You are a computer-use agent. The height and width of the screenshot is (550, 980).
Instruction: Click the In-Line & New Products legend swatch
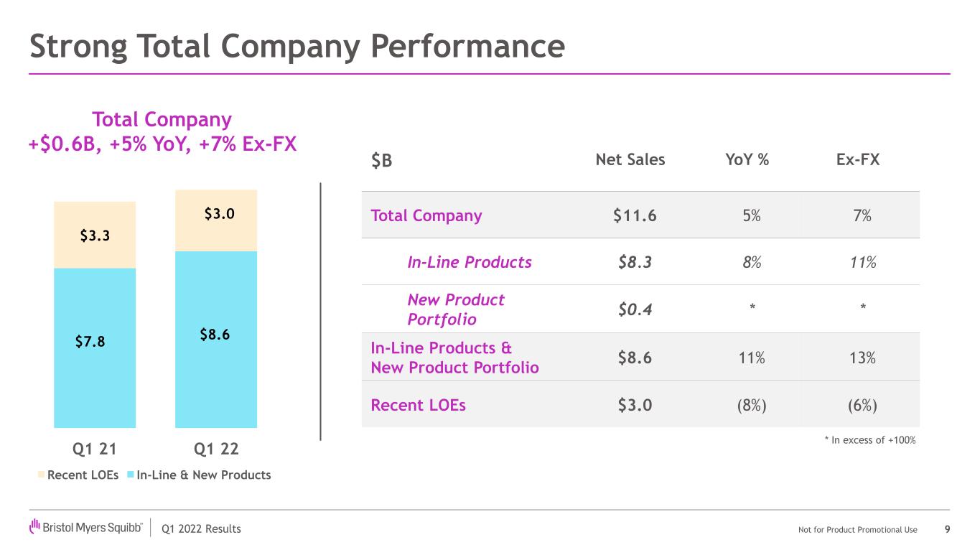tap(130, 475)
